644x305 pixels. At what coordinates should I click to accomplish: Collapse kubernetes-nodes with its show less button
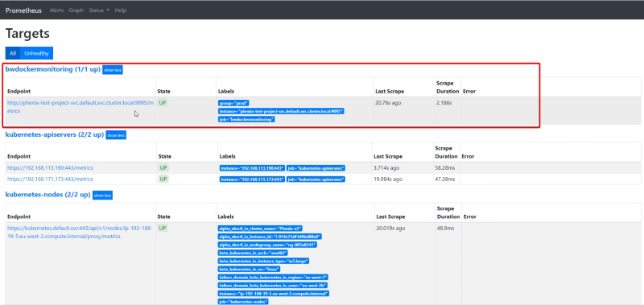[103, 196]
